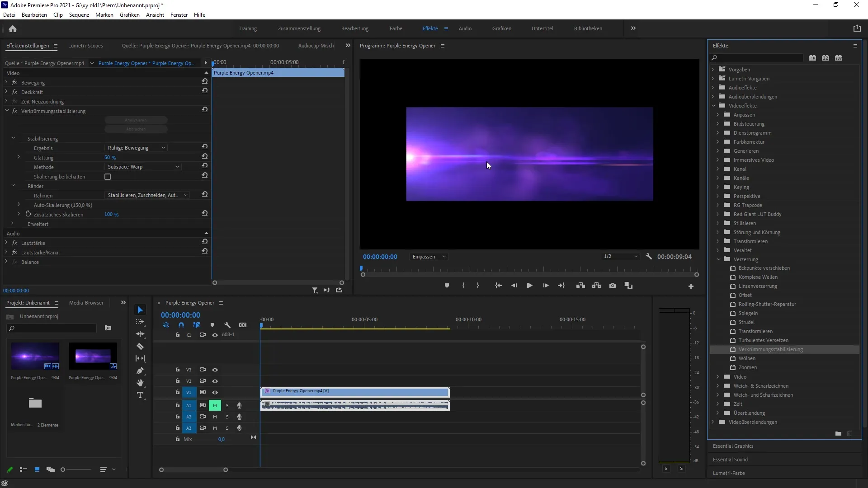Play the program monitor
Screen dimensions: 868x488
pos(529,286)
